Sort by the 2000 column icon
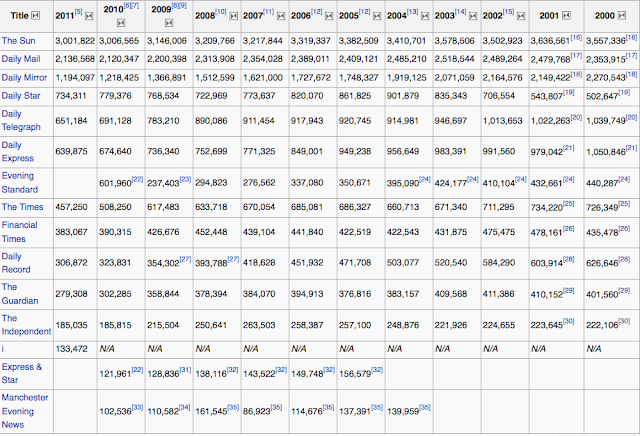Screen dimensions: 640x436 [622, 16]
